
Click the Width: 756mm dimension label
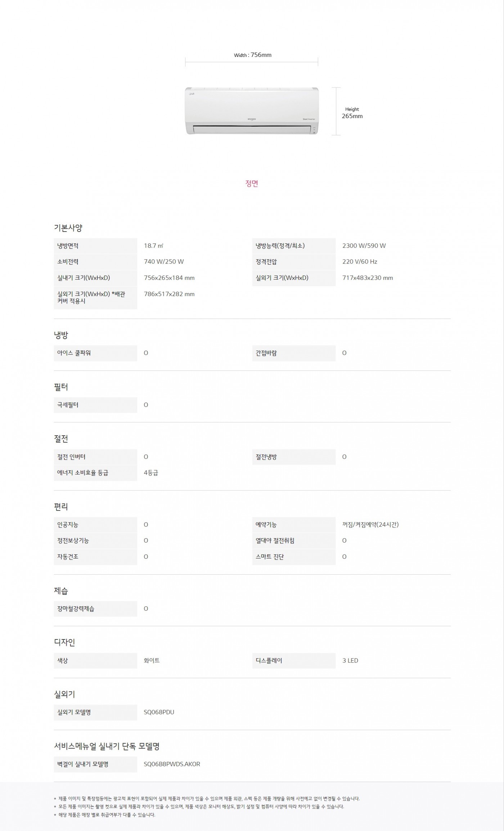(x=252, y=55)
